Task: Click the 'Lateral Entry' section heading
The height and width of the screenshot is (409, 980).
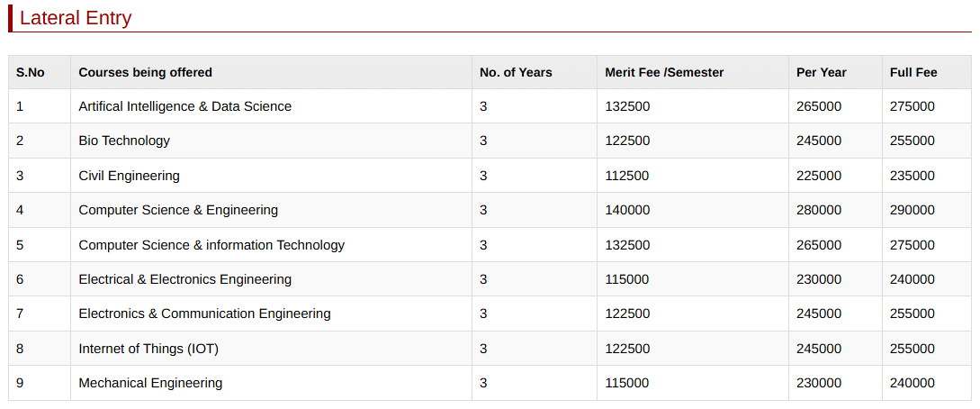Action: tap(76, 18)
